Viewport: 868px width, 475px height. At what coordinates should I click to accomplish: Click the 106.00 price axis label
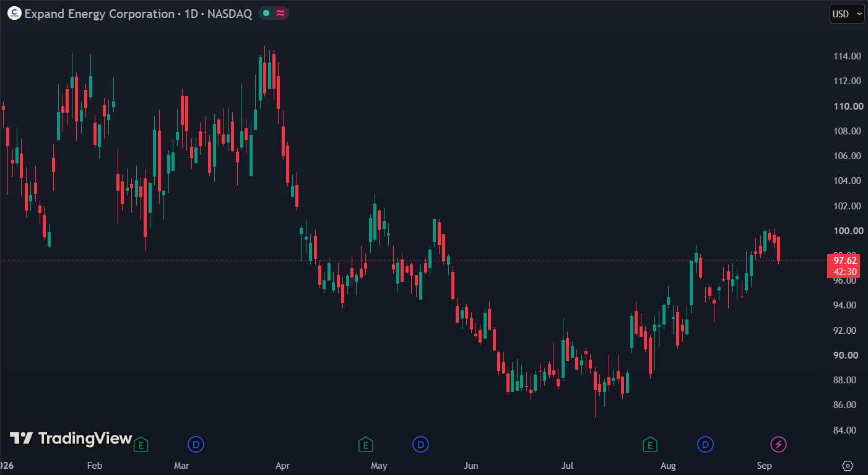tap(847, 156)
